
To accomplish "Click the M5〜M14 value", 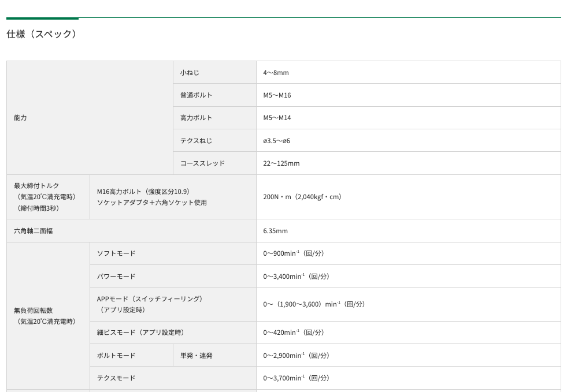I will coord(277,118).
